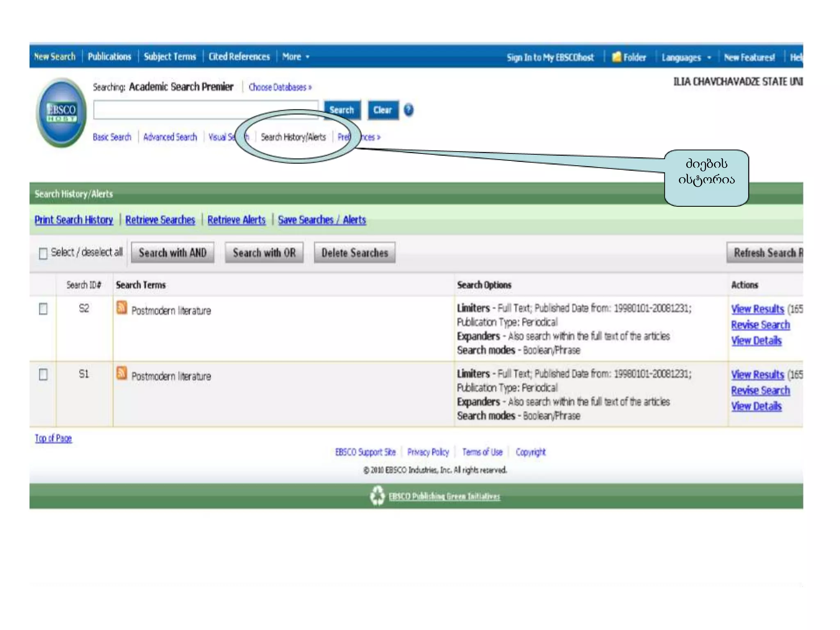Viewport: 840px width, 630px height.
Task: Toggle the Select / deselect all checkbox
Action: tap(43, 253)
